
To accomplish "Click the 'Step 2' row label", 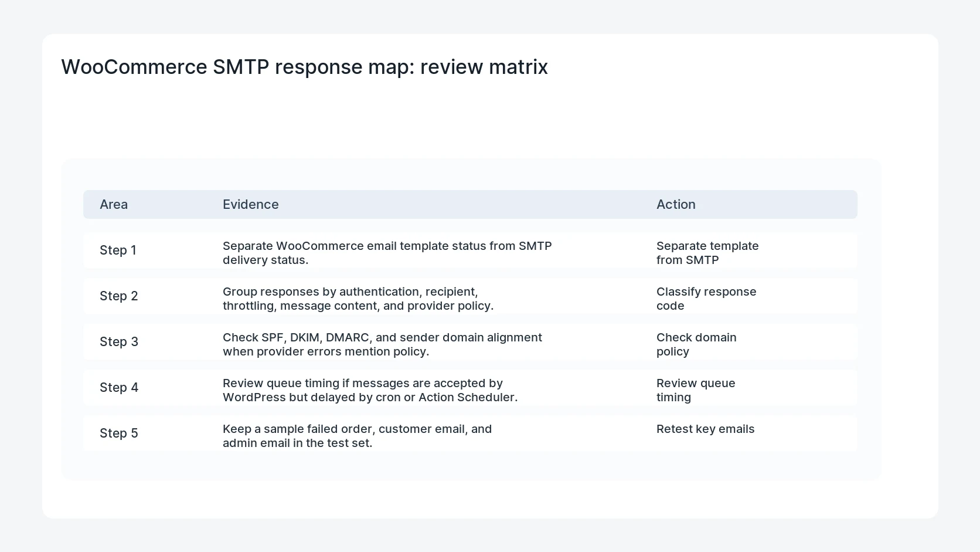I will pos(119,296).
